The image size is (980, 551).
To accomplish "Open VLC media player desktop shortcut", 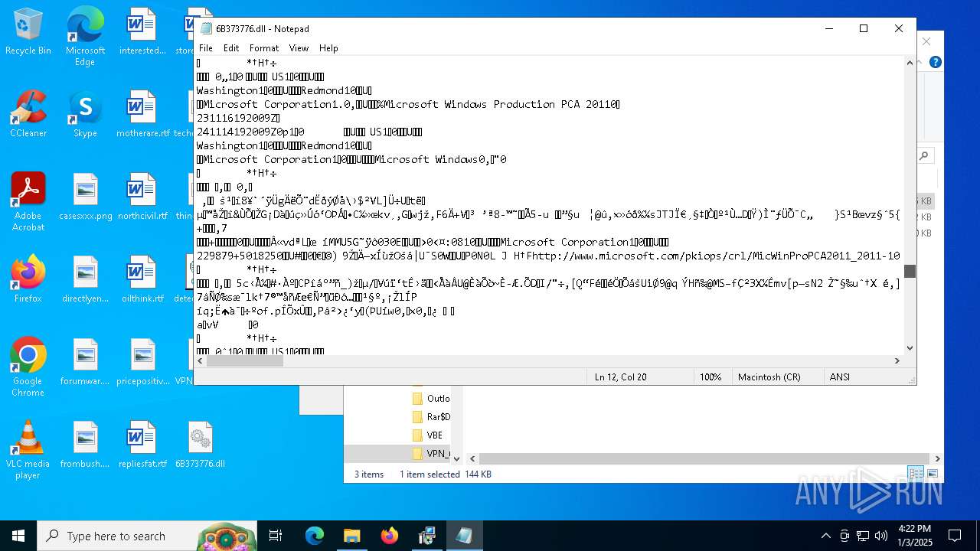I will click(x=28, y=451).
